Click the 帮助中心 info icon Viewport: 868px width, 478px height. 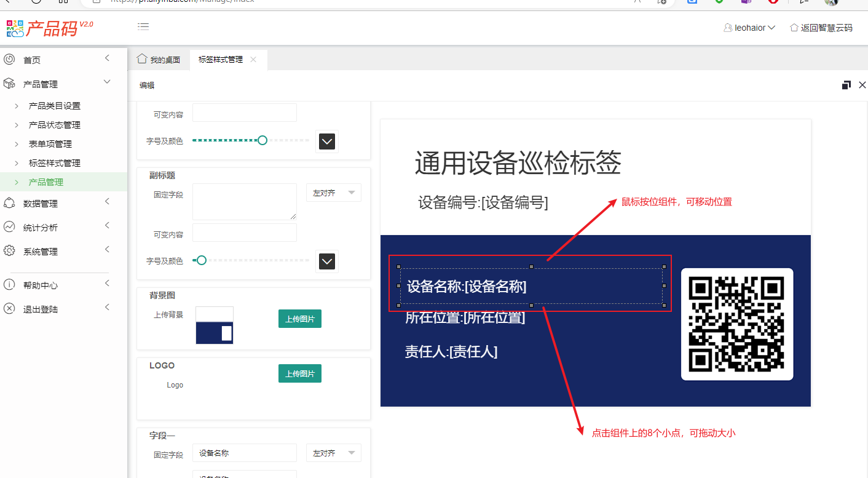coord(9,285)
